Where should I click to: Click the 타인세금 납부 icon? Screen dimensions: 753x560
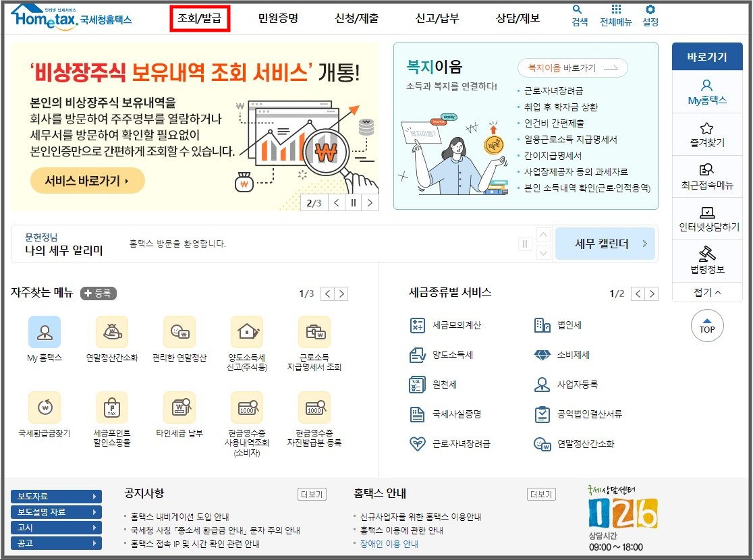[179, 408]
